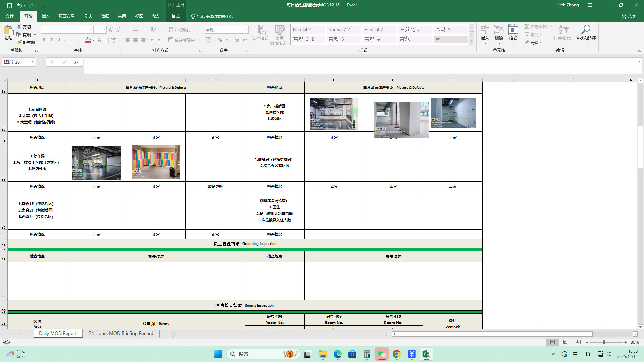This screenshot has width=644, height=362.
Task: Click the AutoSum sigma icon
Action: pos(527,27)
